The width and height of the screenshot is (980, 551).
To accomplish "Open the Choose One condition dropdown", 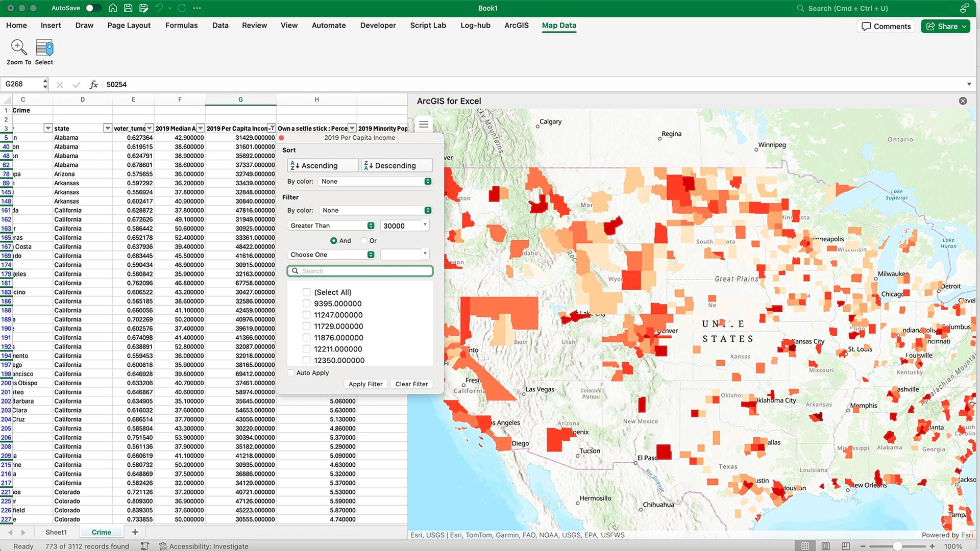I will click(371, 255).
